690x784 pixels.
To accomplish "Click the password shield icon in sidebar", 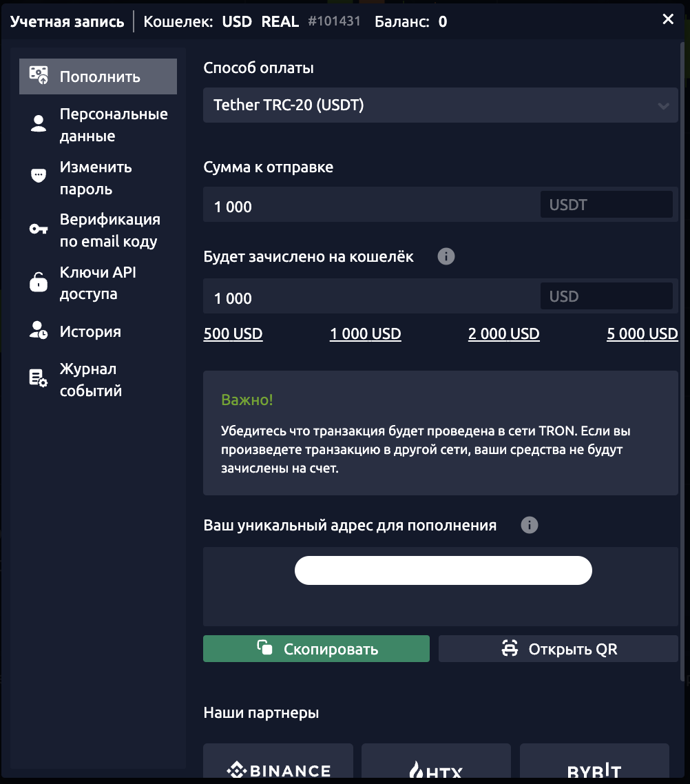I will pyautogui.click(x=39, y=176).
